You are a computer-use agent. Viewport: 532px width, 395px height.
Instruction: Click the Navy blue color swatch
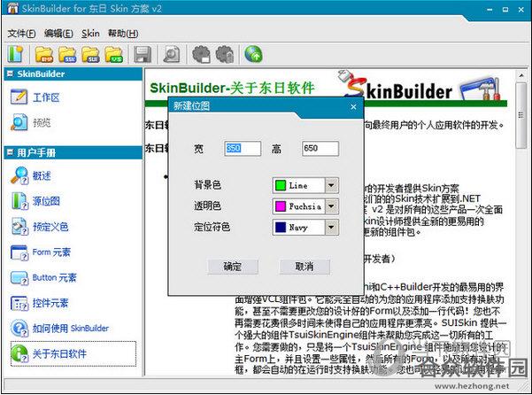pyautogui.click(x=281, y=228)
